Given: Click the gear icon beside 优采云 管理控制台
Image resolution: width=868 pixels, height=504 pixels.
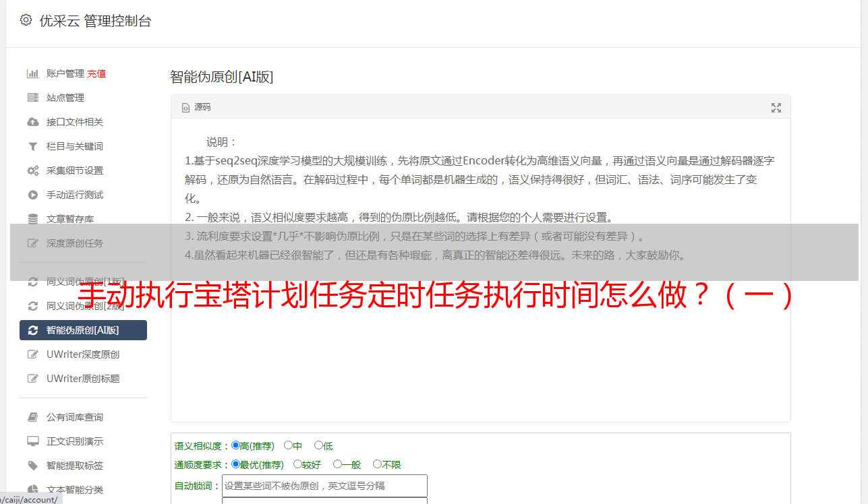Looking at the screenshot, I should coord(26,20).
